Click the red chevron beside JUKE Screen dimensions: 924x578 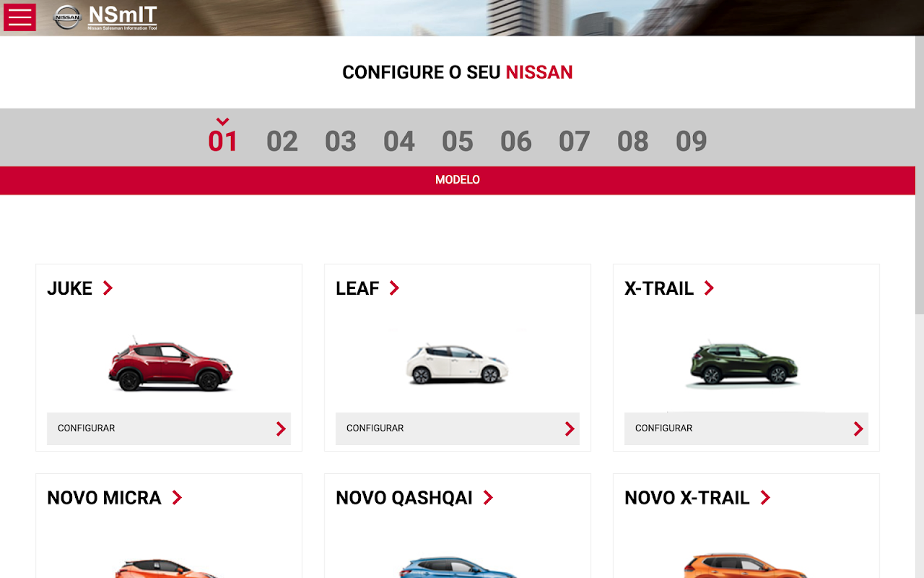[x=108, y=288]
